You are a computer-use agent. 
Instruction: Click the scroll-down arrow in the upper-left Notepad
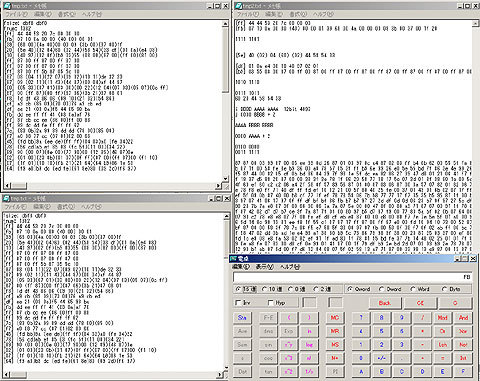coord(225,179)
